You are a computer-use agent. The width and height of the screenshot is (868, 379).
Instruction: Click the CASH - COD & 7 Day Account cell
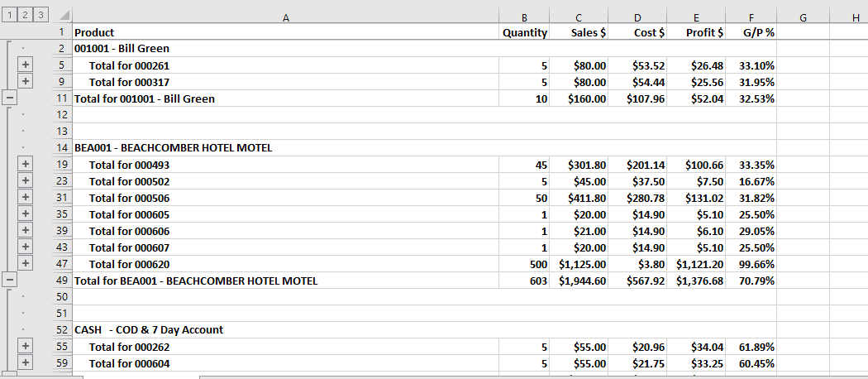150,330
